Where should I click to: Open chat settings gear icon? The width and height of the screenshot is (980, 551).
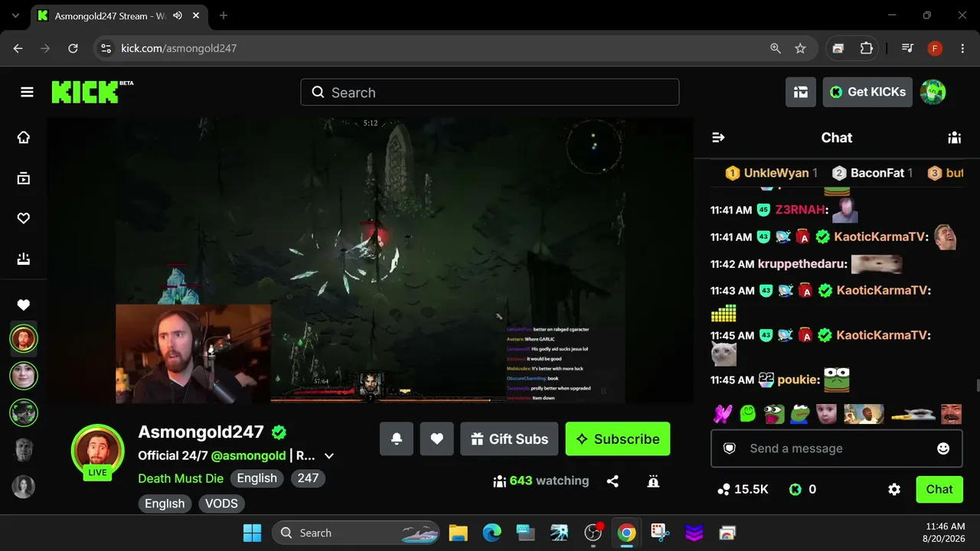[x=894, y=489]
